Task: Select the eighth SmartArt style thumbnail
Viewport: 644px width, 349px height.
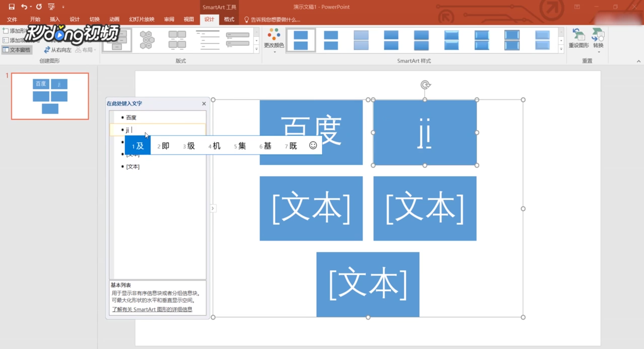Action: pyautogui.click(x=512, y=40)
